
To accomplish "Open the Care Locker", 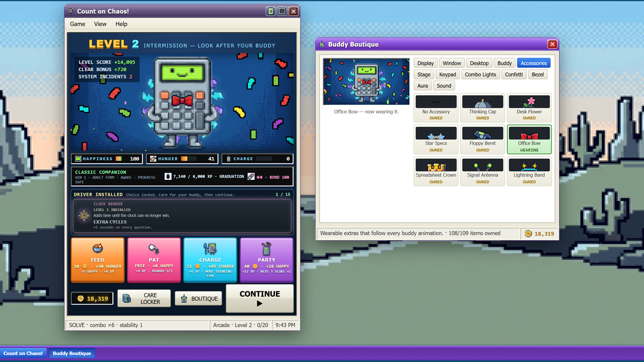I will click(x=144, y=298).
